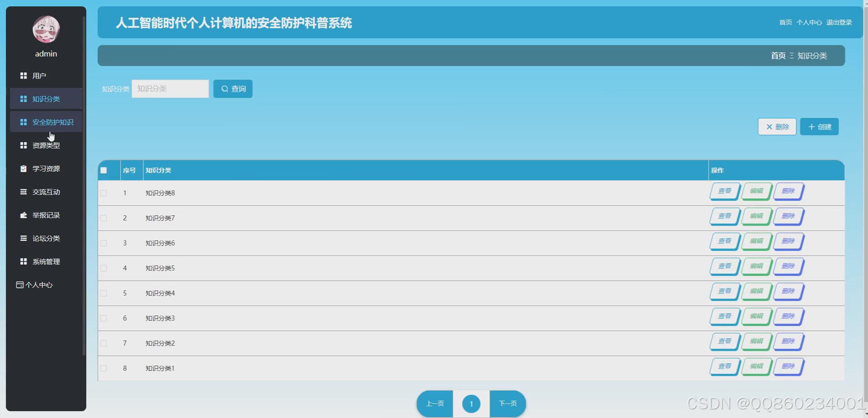This screenshot has width=868, height=418.
Task: Click 查看 for 知识分类8
Action: pos(725,191)
